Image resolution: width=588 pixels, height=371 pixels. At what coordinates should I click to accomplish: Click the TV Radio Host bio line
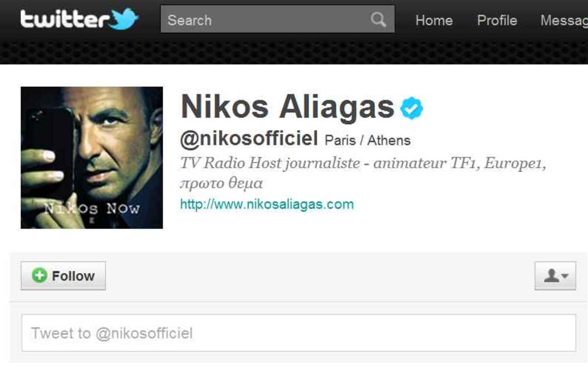point(363,163)
